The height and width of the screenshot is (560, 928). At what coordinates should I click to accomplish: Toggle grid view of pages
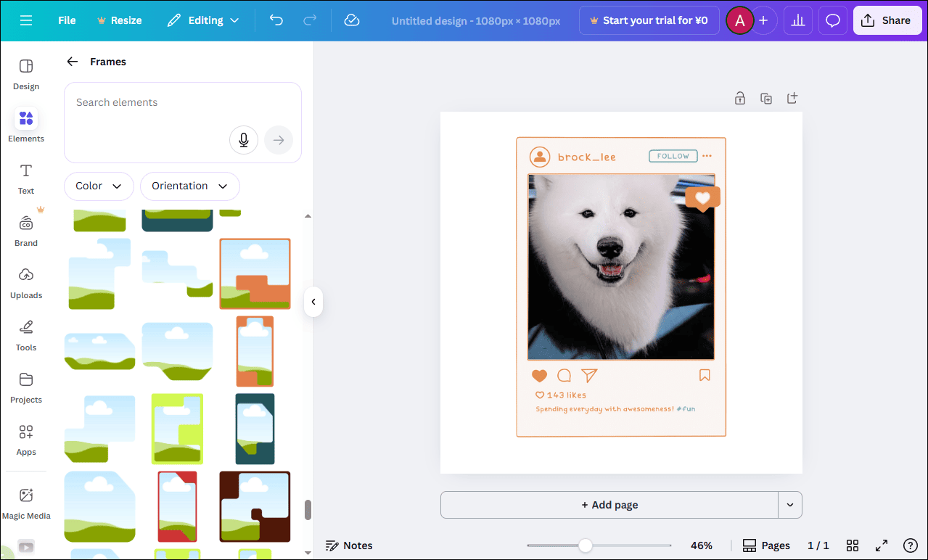click(x=853, y=545)
